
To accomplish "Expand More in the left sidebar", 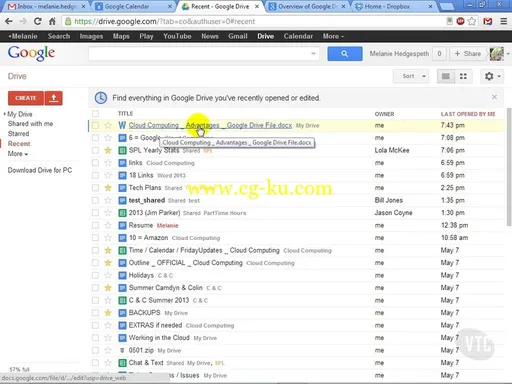I will [x=18, y=154].
